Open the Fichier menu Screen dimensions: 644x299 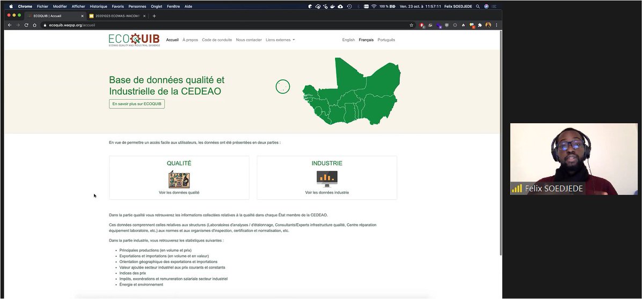[x=42, y=6]
